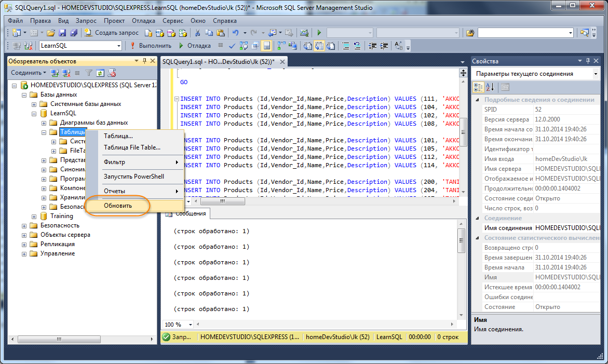
Task: Expand the Training database node
Action: [x=34, y=217]
